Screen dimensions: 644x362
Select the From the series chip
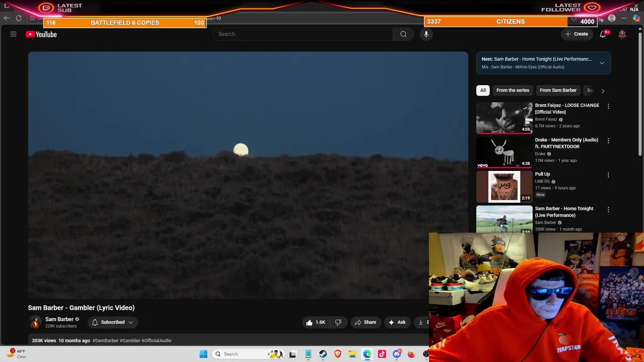tap(513, 90)
